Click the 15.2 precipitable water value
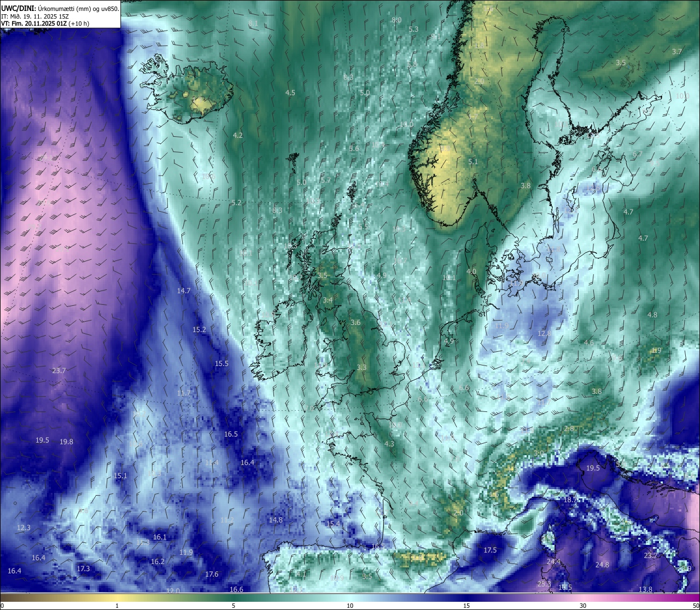 pos(200,329)
